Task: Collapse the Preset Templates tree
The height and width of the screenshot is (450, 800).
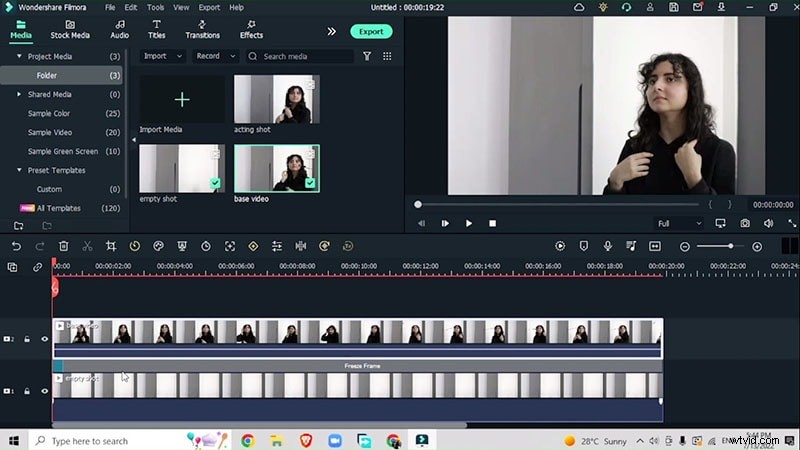Action: coord(19,170)
